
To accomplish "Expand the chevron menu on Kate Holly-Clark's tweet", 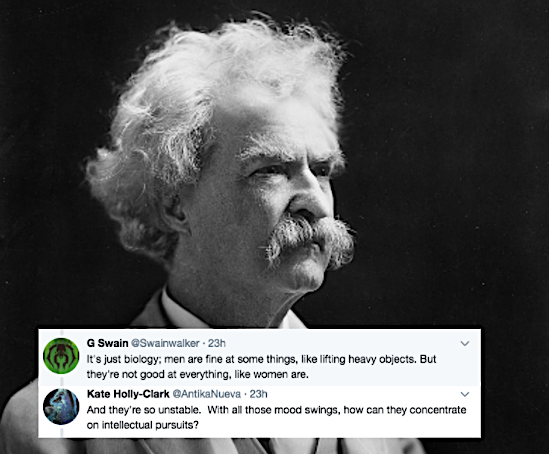I will [x=465, y=394].
